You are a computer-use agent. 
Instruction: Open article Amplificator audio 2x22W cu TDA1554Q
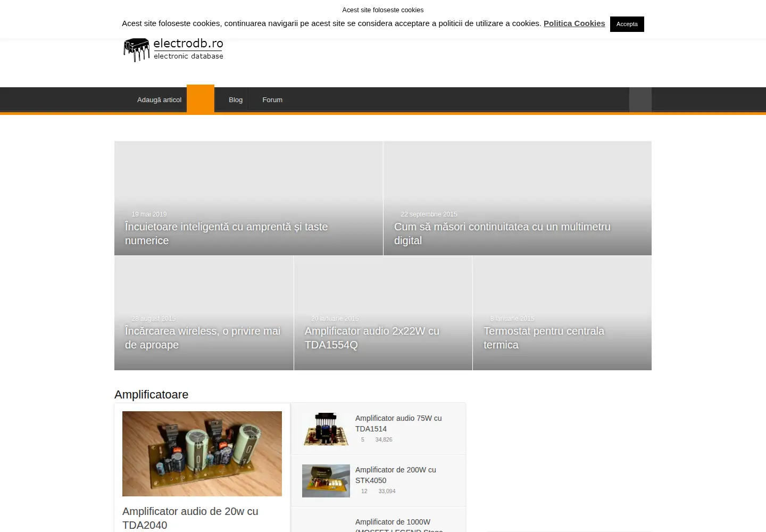[x=372, y=338]
